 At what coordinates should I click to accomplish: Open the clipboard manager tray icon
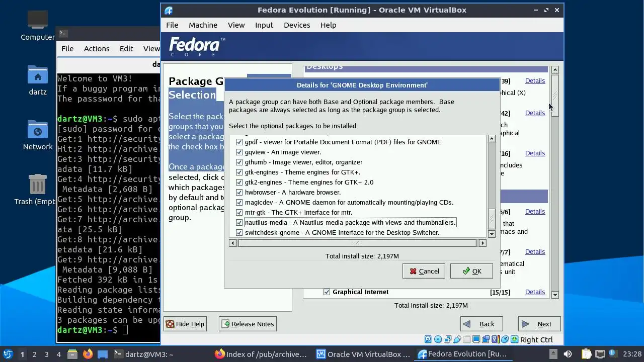[586, 354]
